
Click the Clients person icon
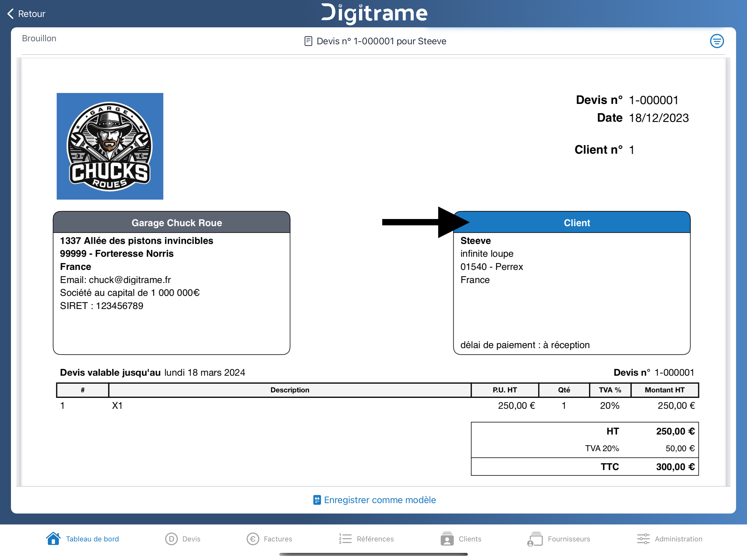(447, 539)
